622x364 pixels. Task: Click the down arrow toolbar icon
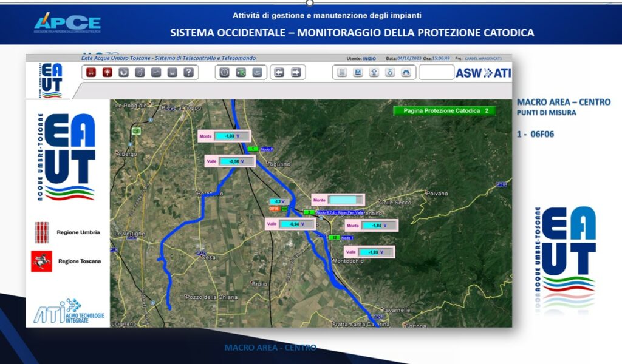[x=390, y=72]
